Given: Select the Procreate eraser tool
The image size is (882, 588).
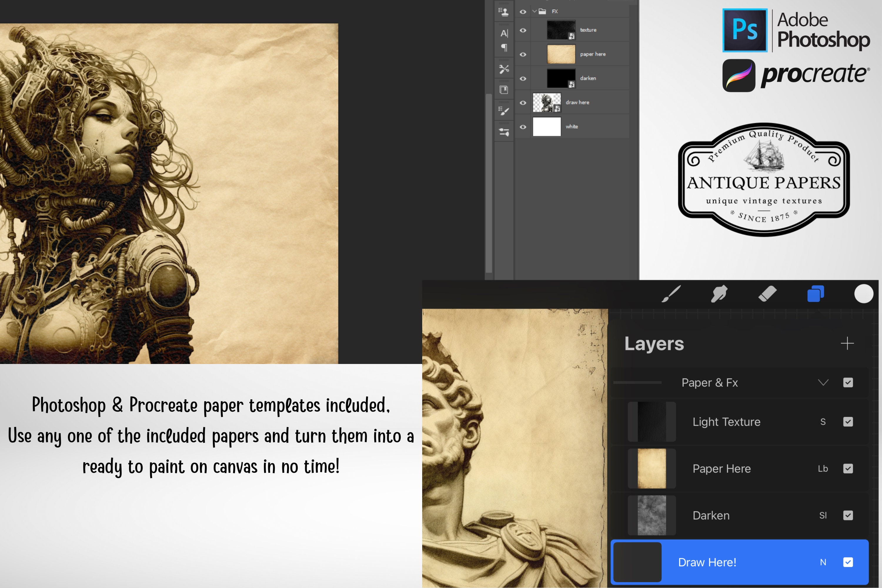Looking at the screenshot, I should pos(767,294).
